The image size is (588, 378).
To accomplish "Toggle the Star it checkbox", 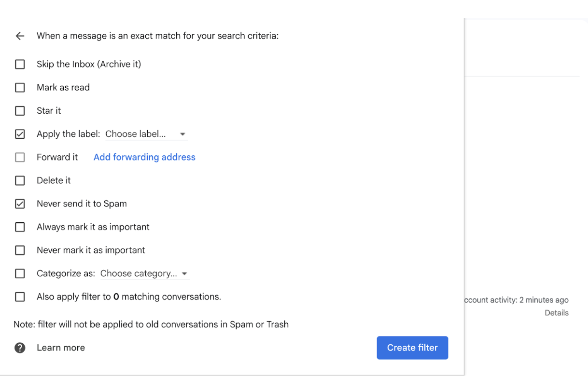I will point(20,111).
